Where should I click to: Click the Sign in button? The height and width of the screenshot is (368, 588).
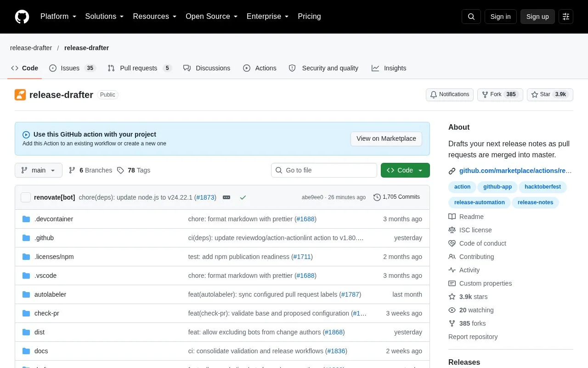(500, 17)
